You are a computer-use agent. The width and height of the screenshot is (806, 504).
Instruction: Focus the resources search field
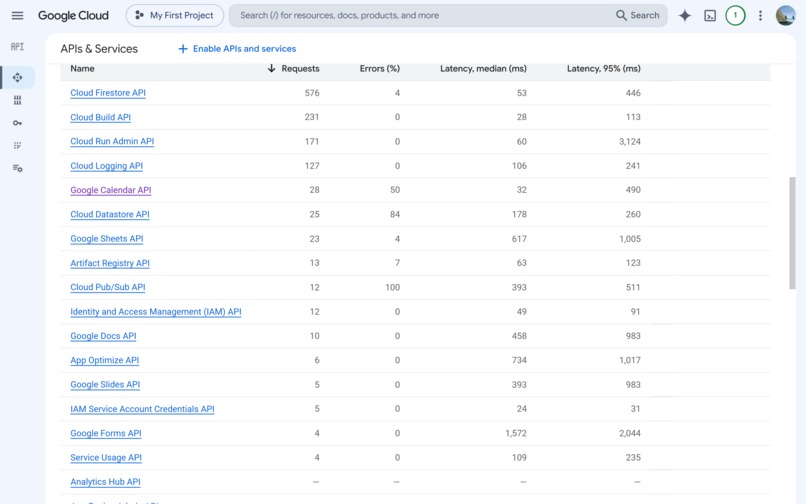[422, 15]
